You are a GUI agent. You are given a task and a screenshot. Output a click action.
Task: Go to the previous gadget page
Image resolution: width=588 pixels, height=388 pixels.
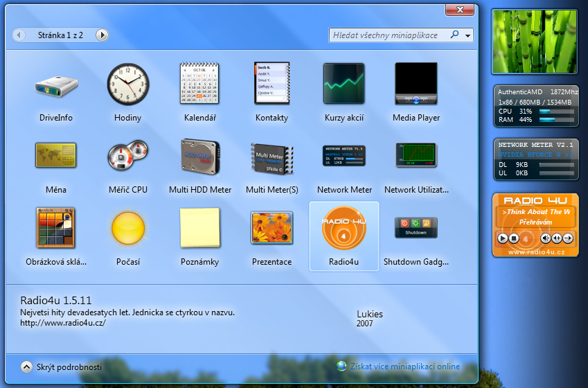click(x=19, y=35)
